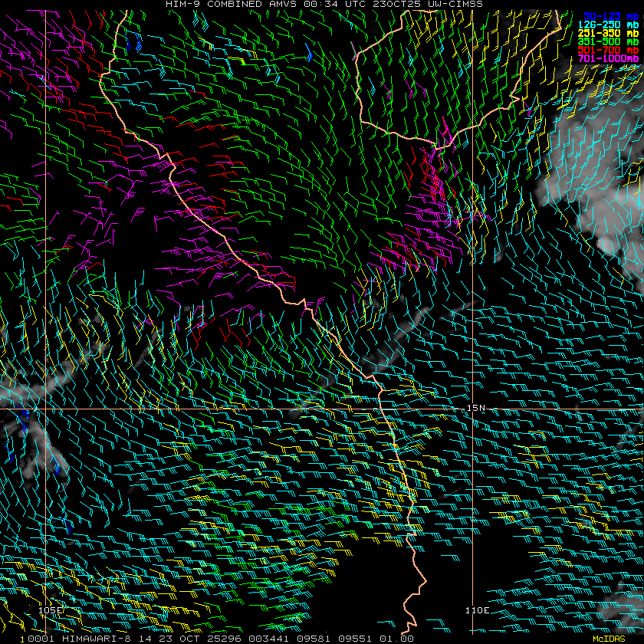Click "UW-CIMSS" in the title line
Image resolution: width=644 pixels, height=644 pixels.
click(x=454, y=4)
